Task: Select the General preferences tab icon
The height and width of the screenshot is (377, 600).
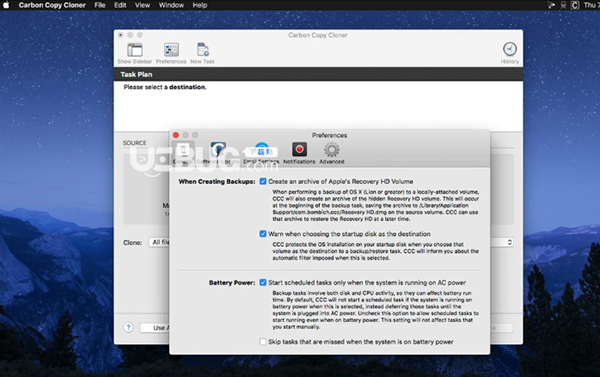Action: 183,150
